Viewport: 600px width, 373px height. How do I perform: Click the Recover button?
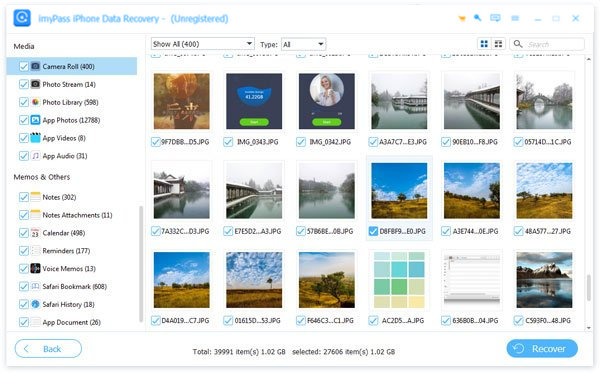(542, 349)
